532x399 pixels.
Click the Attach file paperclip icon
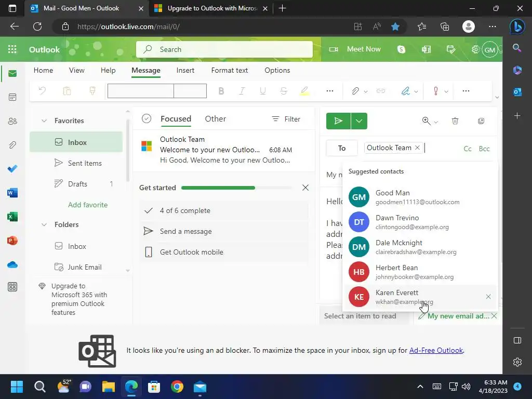pyautogui.click(x=355, y=91)
